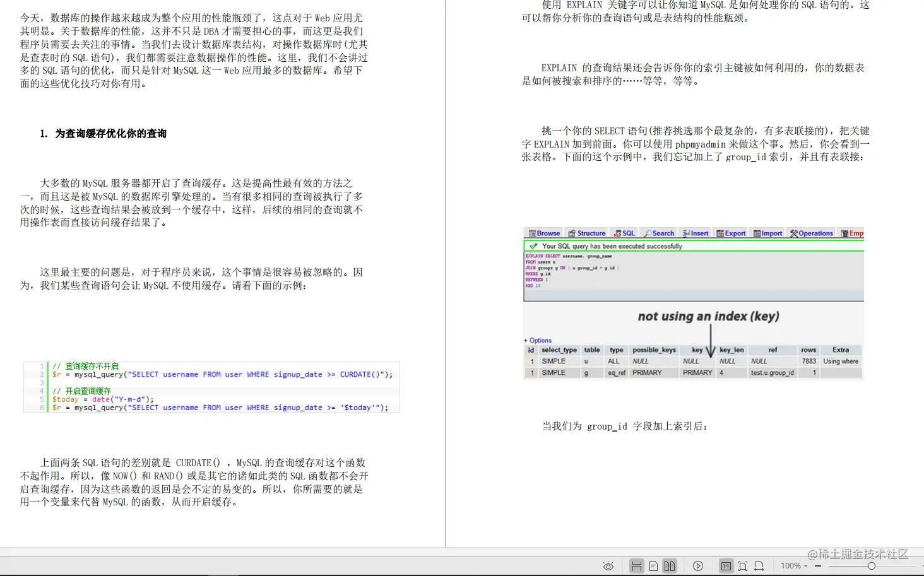Click the sort arrow on the key column
The width and height of the screenshot is (924, 576).
coord(709,350)
